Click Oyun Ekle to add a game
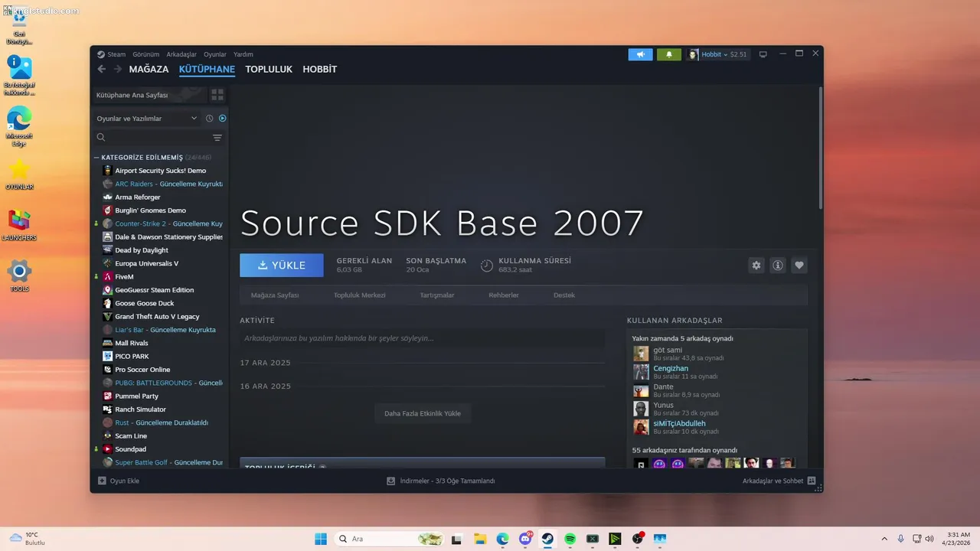This screenshot has height=551, width=980. 119,481
